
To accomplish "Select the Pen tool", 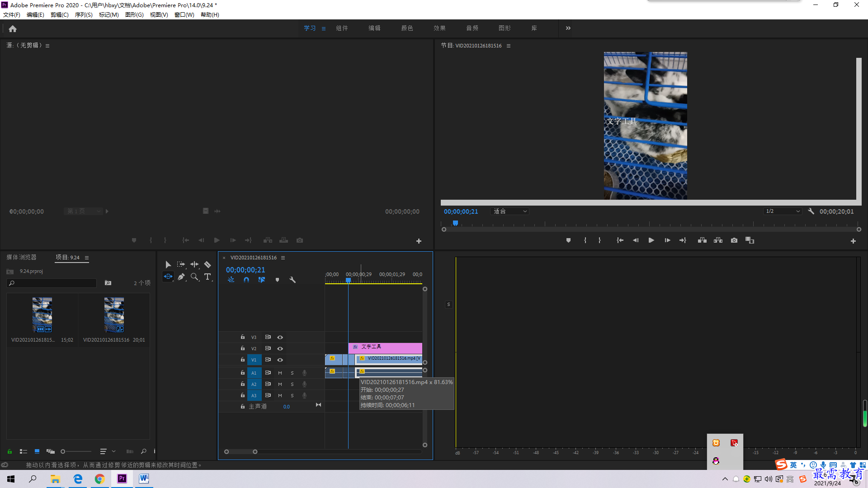I will [x=181, y=277].
